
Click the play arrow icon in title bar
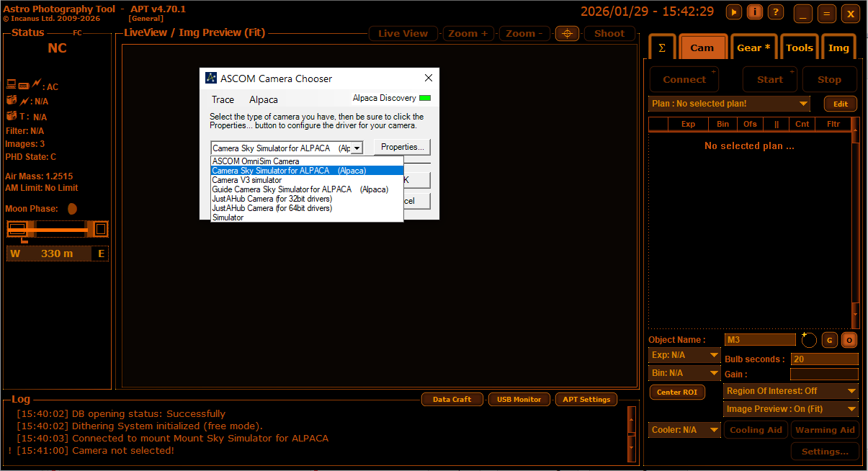tap(734, 12)
